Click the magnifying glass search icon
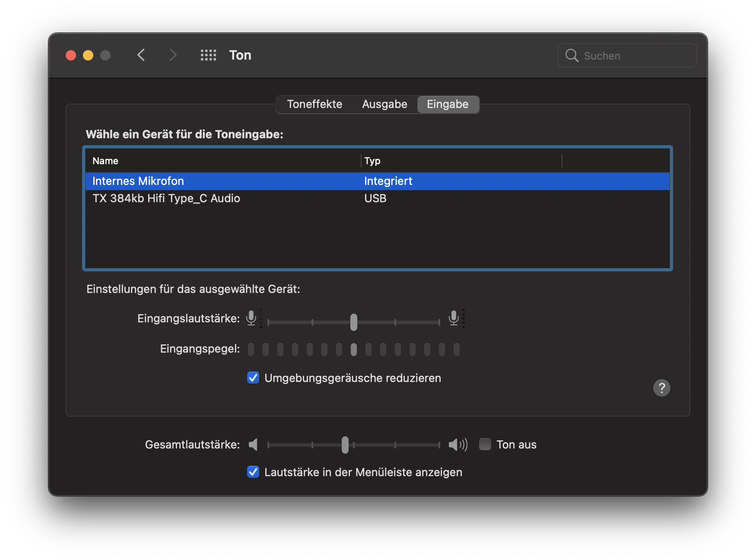756x560 pixels. click(572, 56)
